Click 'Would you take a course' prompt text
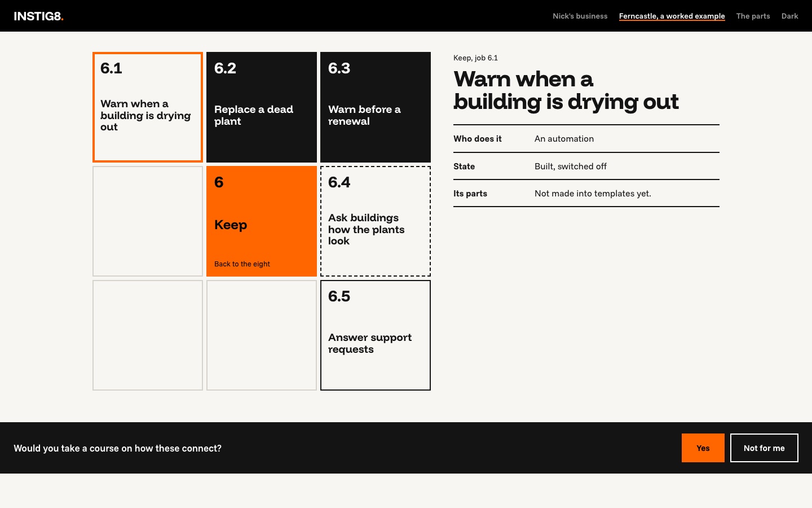The height and width of the screenshot is (508, 812). click(117, 448)
